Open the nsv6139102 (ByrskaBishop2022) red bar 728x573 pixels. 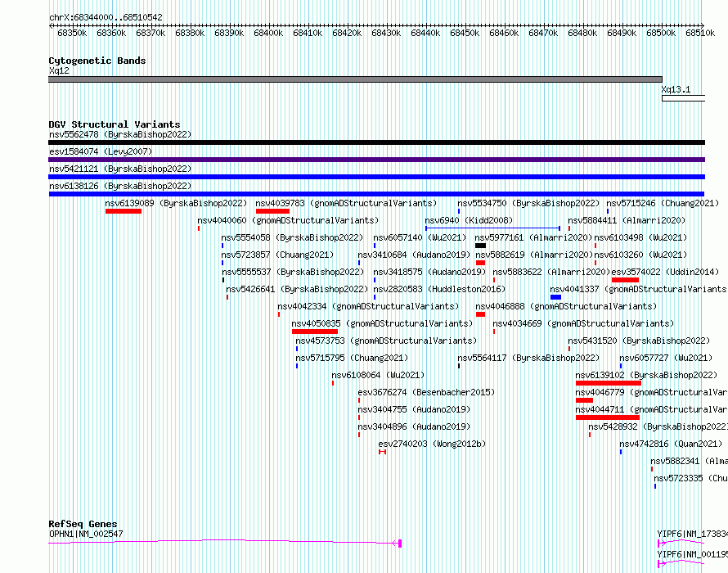(609, 383)
